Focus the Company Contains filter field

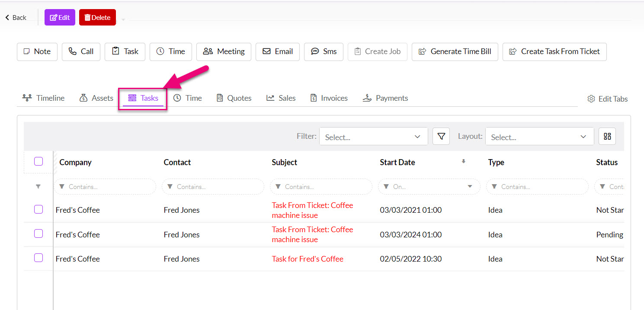pos(105,187)
